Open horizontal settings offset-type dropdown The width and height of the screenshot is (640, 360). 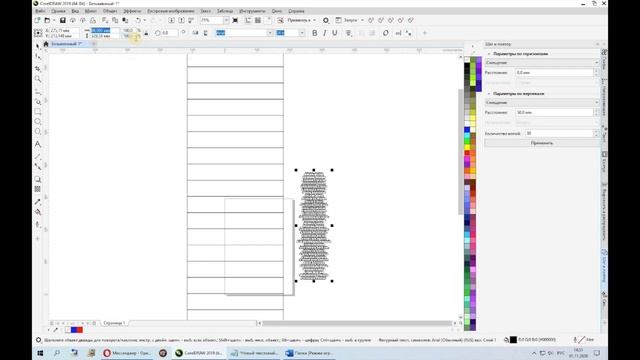(542, 62)
